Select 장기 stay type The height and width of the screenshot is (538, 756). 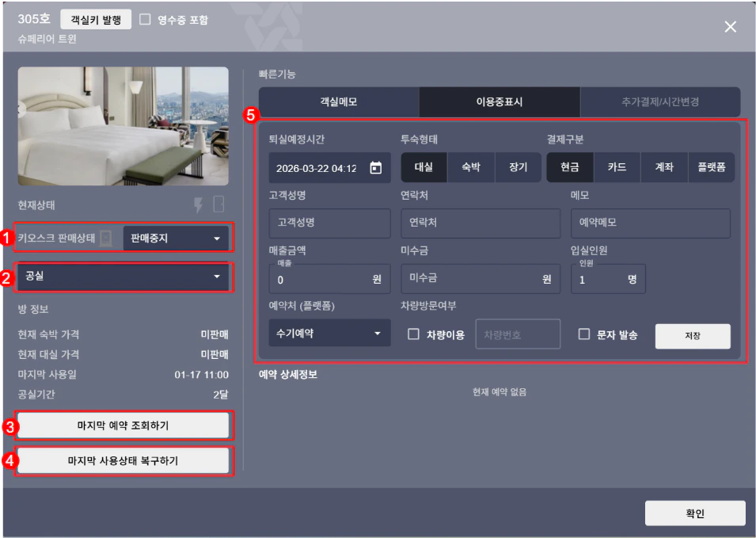519,167
